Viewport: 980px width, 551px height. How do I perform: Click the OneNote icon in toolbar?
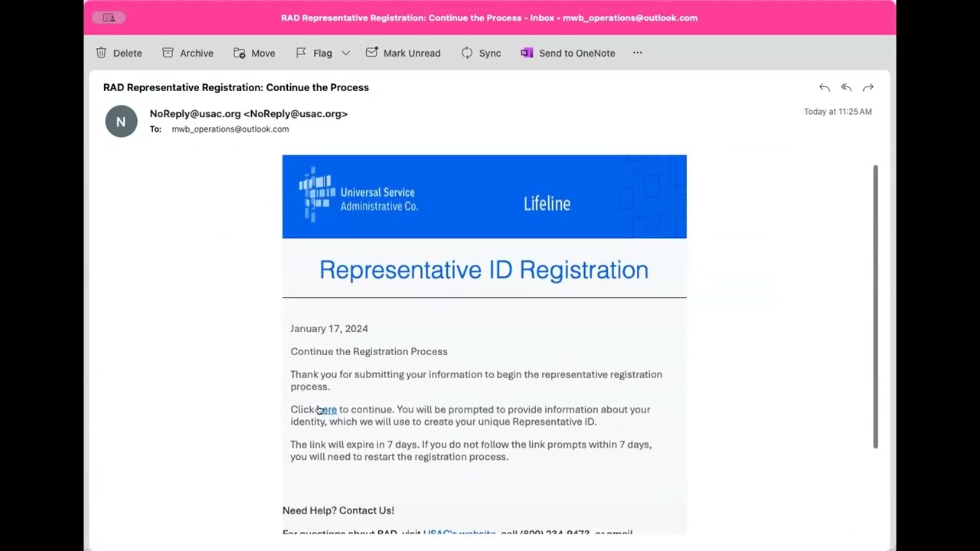pyautogui.click(x=527, y=53)
